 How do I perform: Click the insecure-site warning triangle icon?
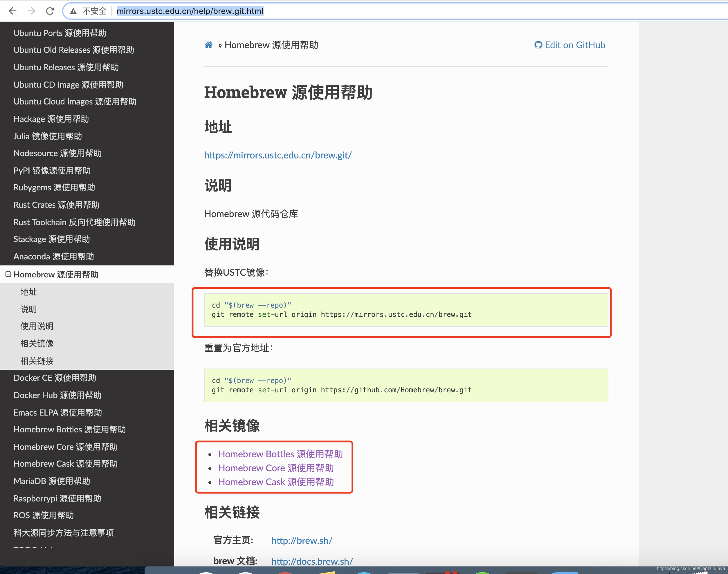[x=73, y=11]
